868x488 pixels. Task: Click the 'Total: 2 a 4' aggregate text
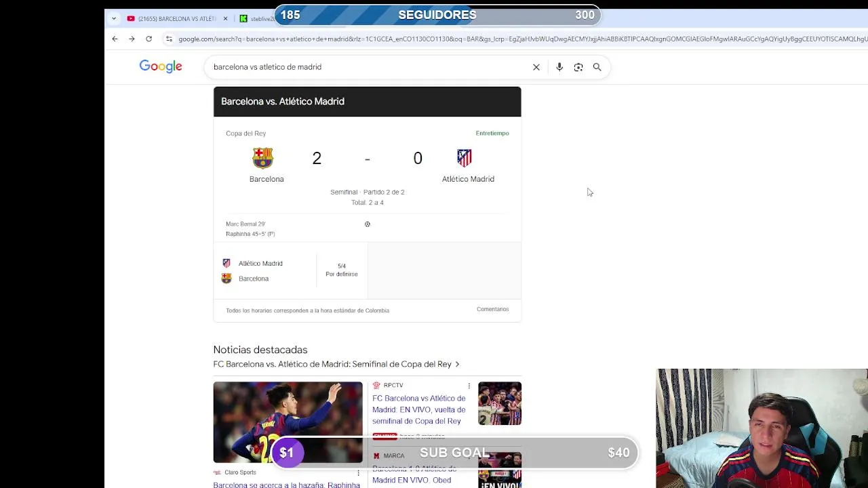[x=368, y=203]
